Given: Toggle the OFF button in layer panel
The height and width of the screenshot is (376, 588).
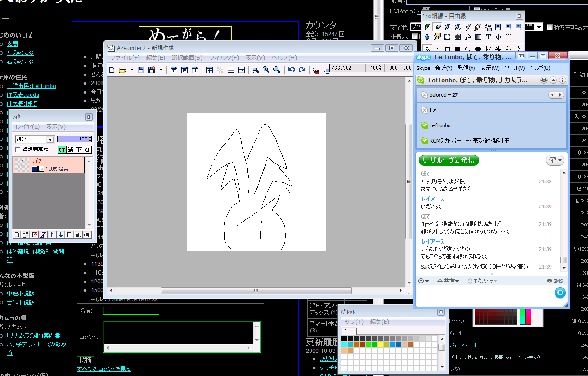Looking at the screenshot, I should click(x=62, y=150).
